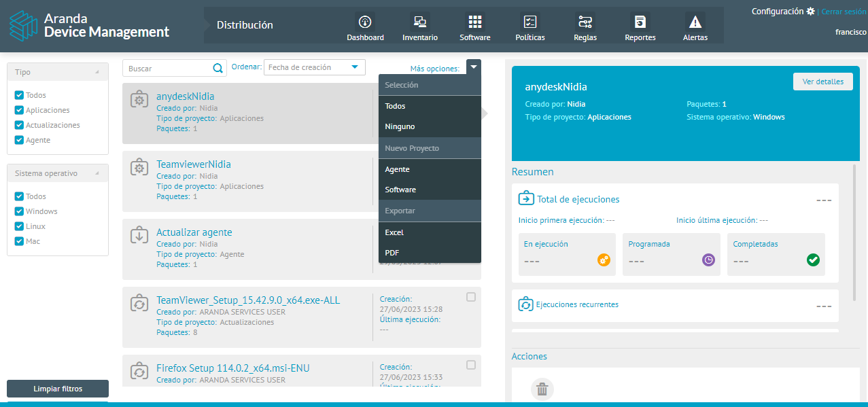Open the TeamViewer_Setup_15.42.9.0_x64.exe-ALL link
The image size is (868, 407).
(x=248, y=300)
